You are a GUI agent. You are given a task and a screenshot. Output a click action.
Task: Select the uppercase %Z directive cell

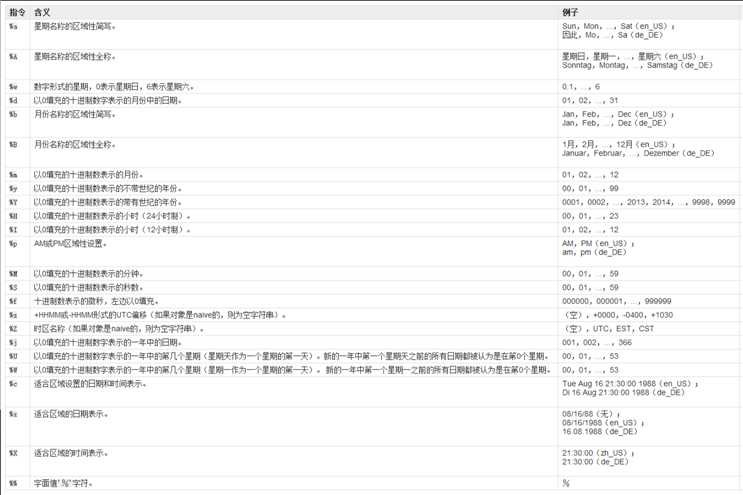13,329
